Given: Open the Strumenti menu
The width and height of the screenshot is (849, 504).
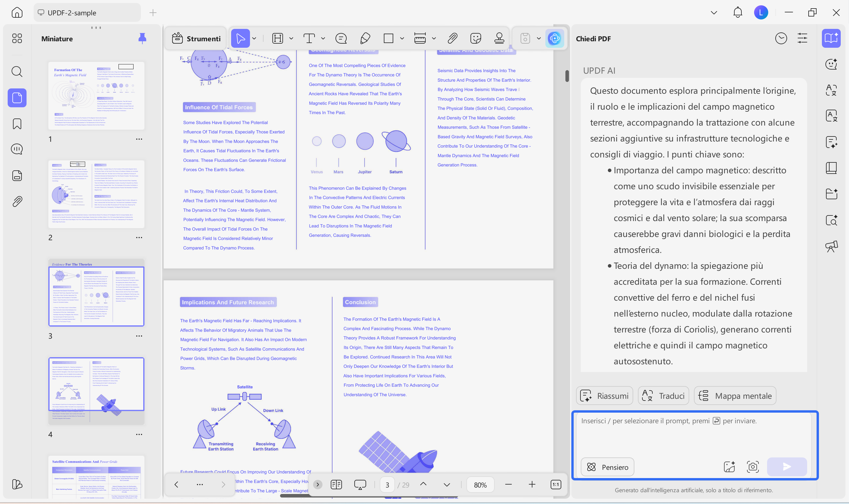Looking at the screenshot, I should pyautogui.click(x=196, y=38).
